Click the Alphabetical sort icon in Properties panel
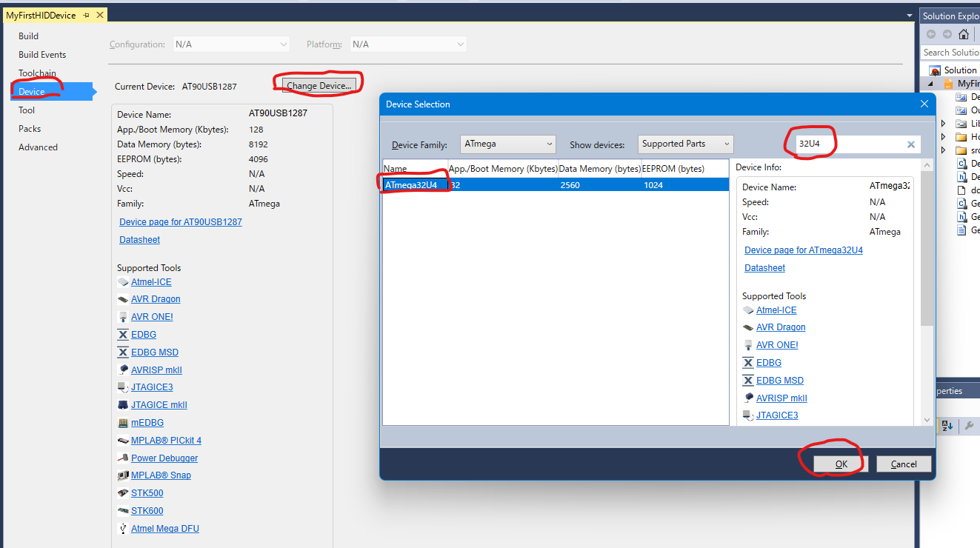 (947, 426)
